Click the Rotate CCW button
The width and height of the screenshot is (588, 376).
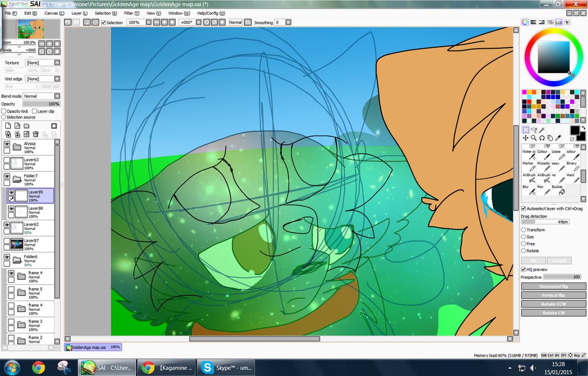coord(554,304)
